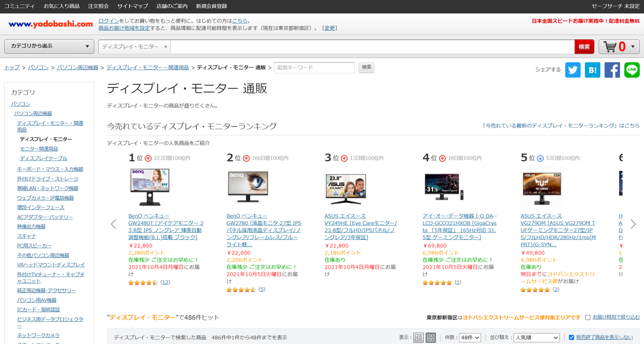Click ヨドバシエクストリームサービス便 link under ASUS VG279QM
This screenshot has width=644, height=344.
[x=557, y=277]
